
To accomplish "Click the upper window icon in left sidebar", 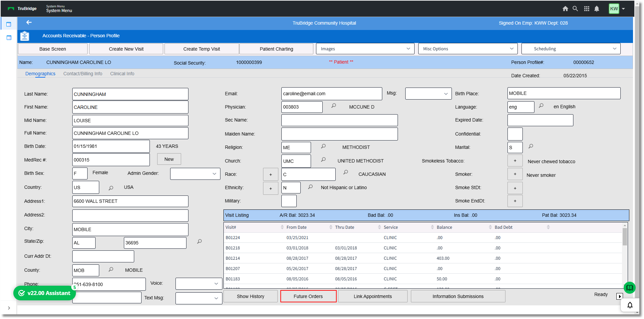I will coord(9,24).
